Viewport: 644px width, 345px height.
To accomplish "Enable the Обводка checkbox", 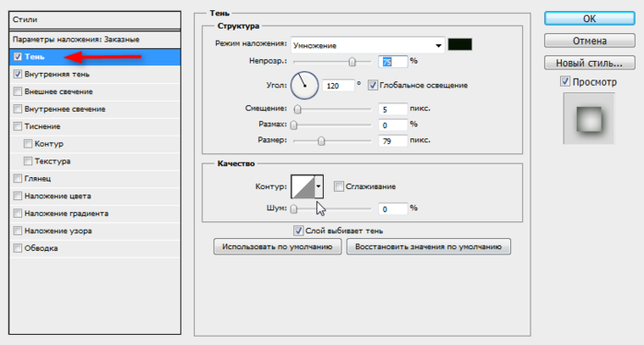I will point(18,248).
